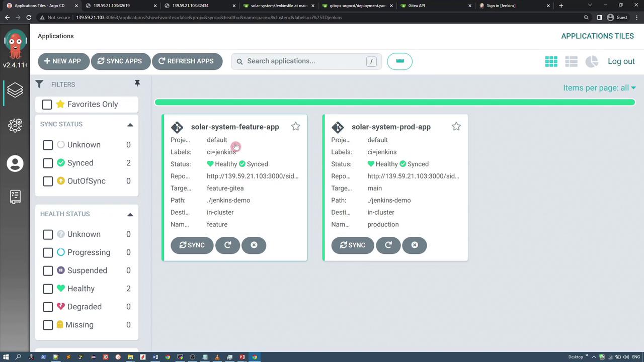Check the Healthy filter checkbox
This screenshot has width=644, height=362.
click(48, 289)
